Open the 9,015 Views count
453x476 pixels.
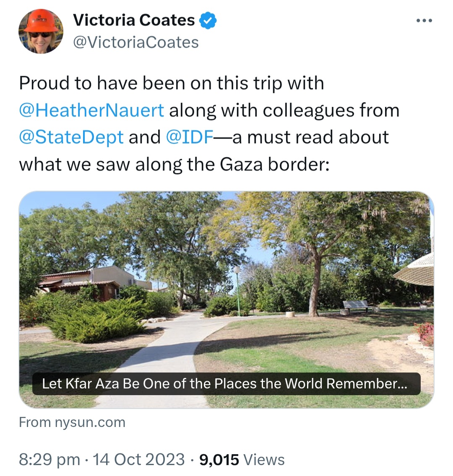[x=242, y=459]
